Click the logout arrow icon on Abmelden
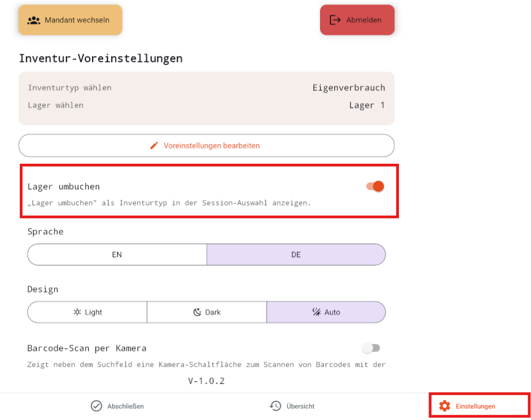The width and height of the screenshot is (531, 420). tap(335, 20)
